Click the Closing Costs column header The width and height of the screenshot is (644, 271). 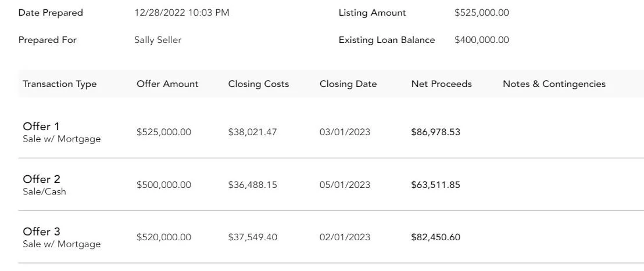pos(258,84)
